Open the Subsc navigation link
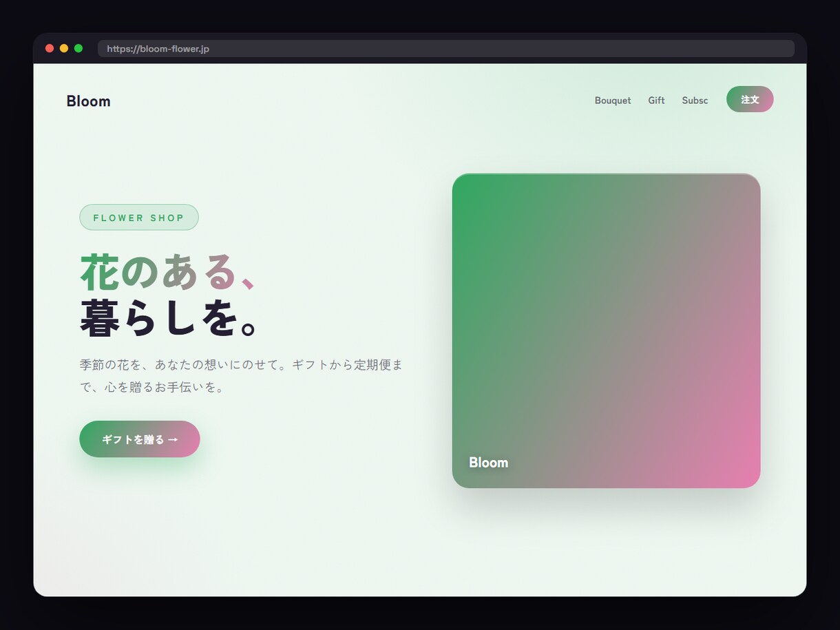The image size is (840, 630). tap(695, 101)
